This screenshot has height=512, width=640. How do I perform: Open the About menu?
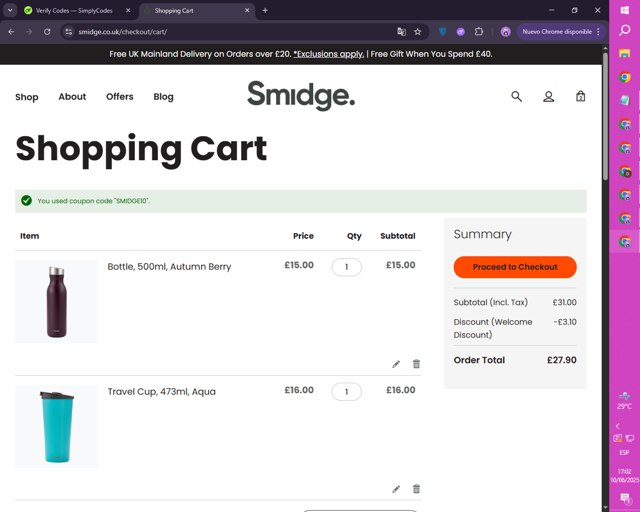click(x=72, y=97)
